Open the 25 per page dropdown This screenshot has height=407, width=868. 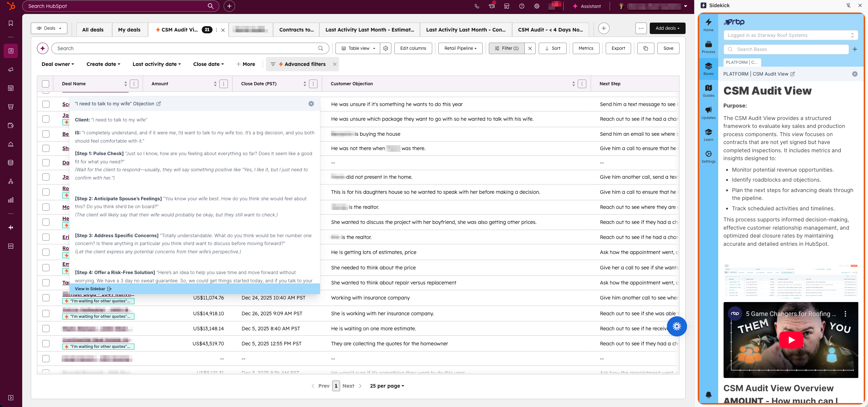(387, 386)
